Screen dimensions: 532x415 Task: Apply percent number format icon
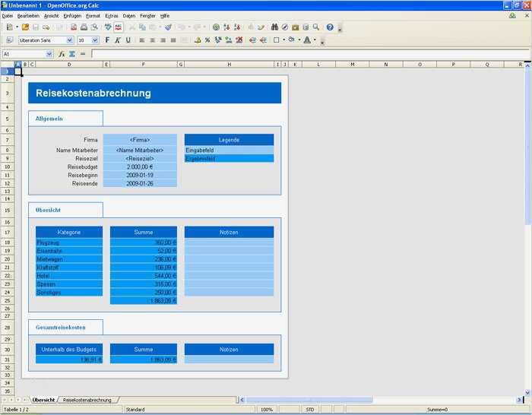coord(207,40)
